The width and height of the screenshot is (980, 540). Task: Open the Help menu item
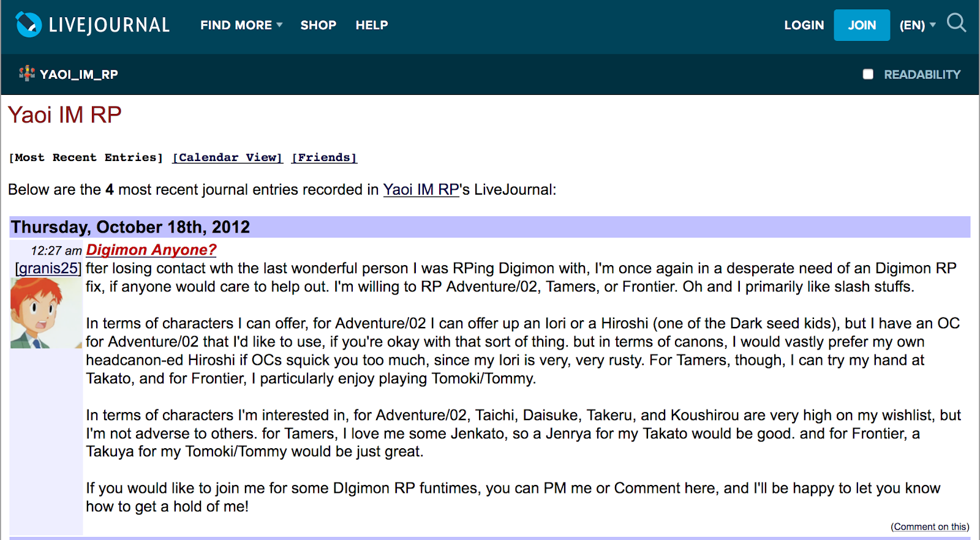pyautogui.click(x=372, y=25)
